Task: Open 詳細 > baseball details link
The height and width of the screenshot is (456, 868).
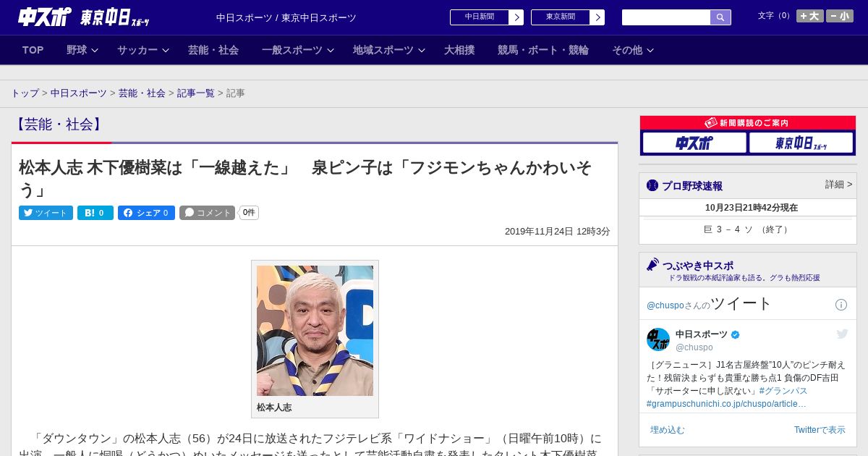Action: [x=839, y=185]
